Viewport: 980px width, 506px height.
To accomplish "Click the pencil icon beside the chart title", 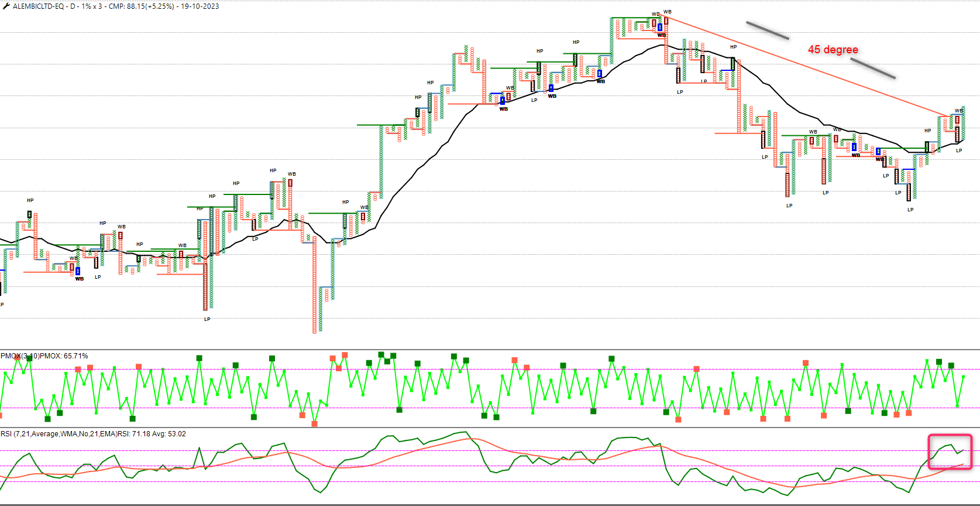I will point(6,6).
